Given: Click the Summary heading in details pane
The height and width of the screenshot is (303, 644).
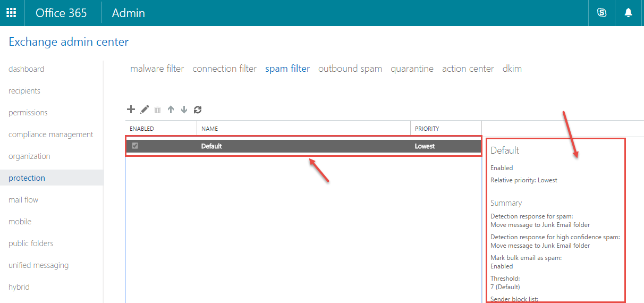Looking at the screenshot, I should (506, 203).
